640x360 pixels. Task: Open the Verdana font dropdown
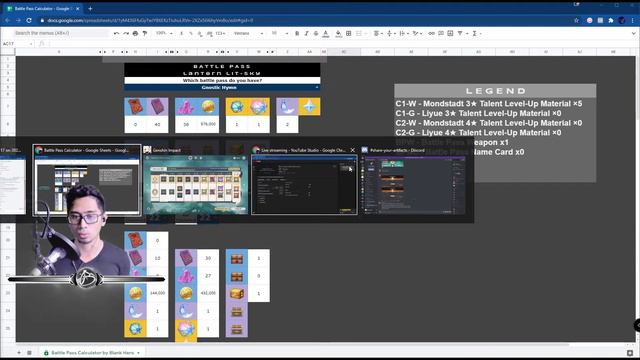(249, 33)
